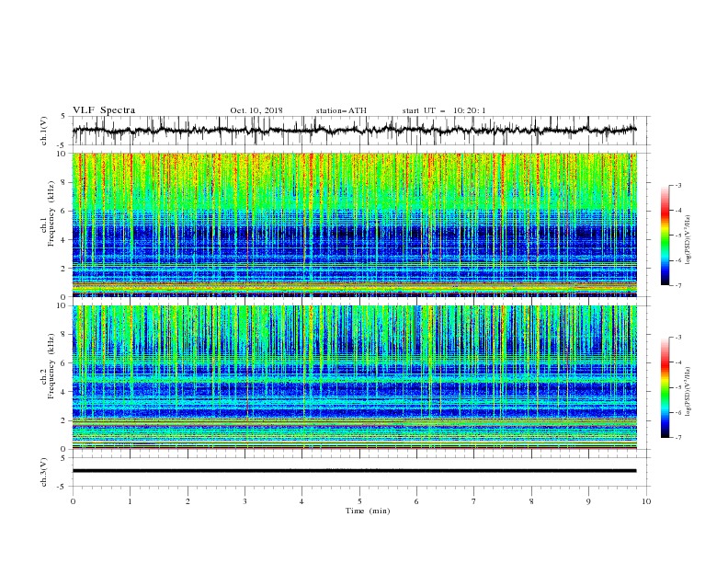
Task: Click the ch.1 spectrogram panel
Action: [x=354, y=224]
